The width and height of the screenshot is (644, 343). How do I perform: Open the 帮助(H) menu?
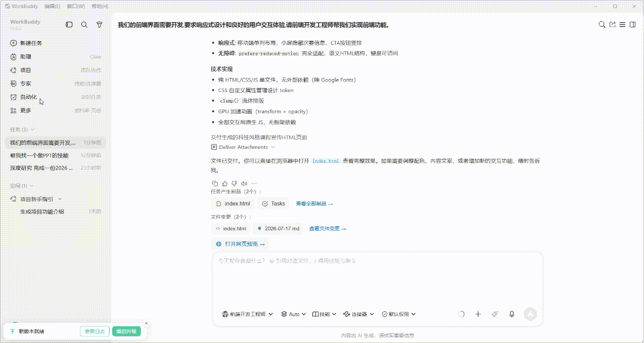tap(100, 6)
